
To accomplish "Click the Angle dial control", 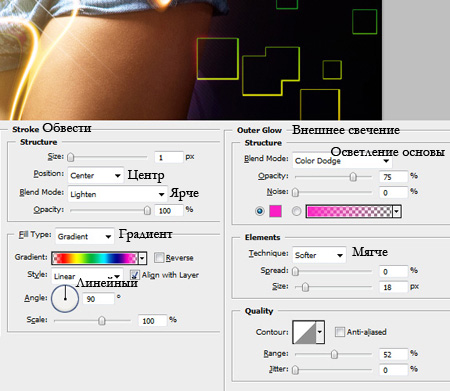I will click(x=65, y=298).
